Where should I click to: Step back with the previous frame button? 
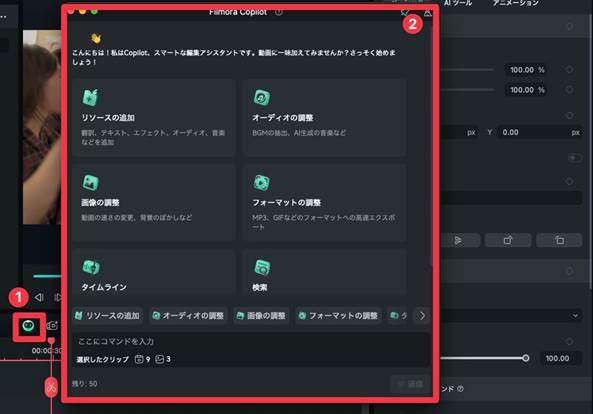[x=39, y=298]
